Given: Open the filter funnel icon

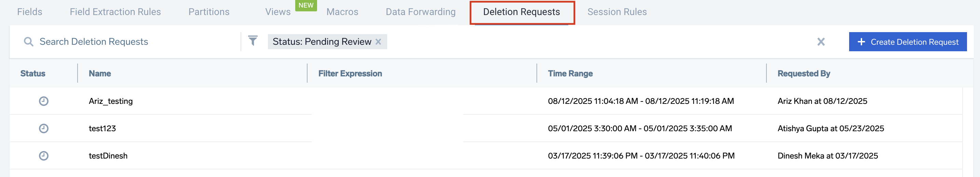Looking at the screenshot, I should coord(253,41).
